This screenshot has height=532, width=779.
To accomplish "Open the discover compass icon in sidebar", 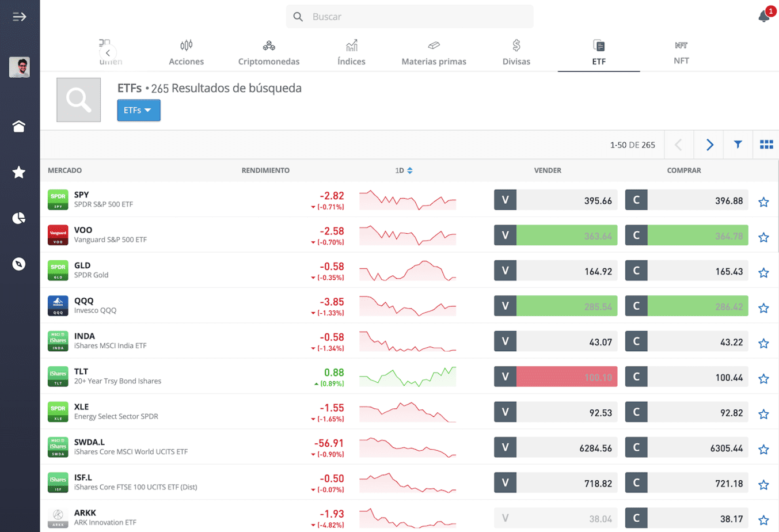I will tap(19, 264).
